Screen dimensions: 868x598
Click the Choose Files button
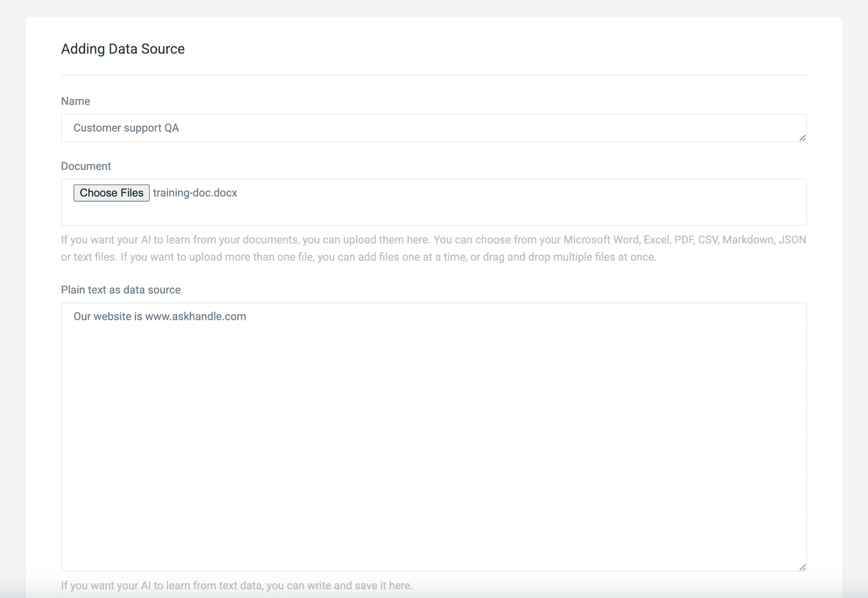click(x=111, y=193)
